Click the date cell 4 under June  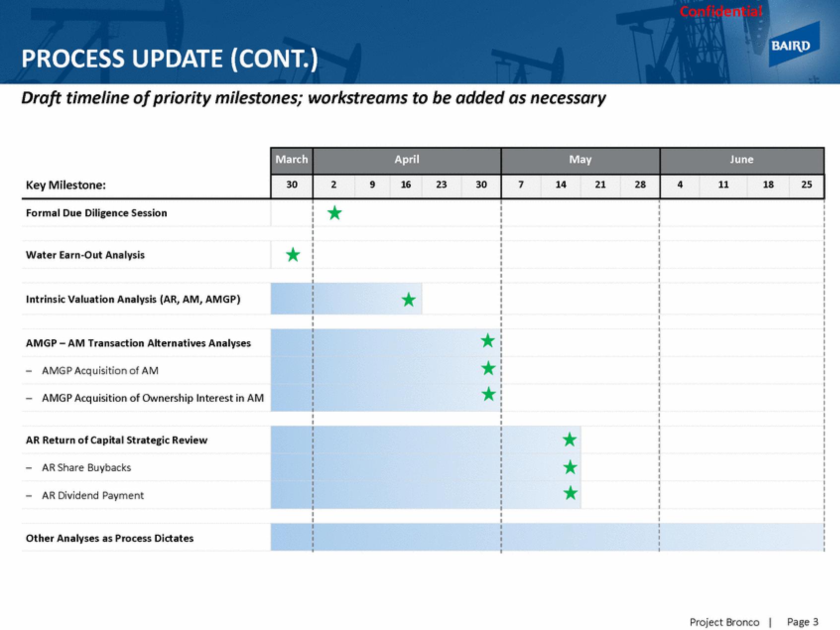680,185
